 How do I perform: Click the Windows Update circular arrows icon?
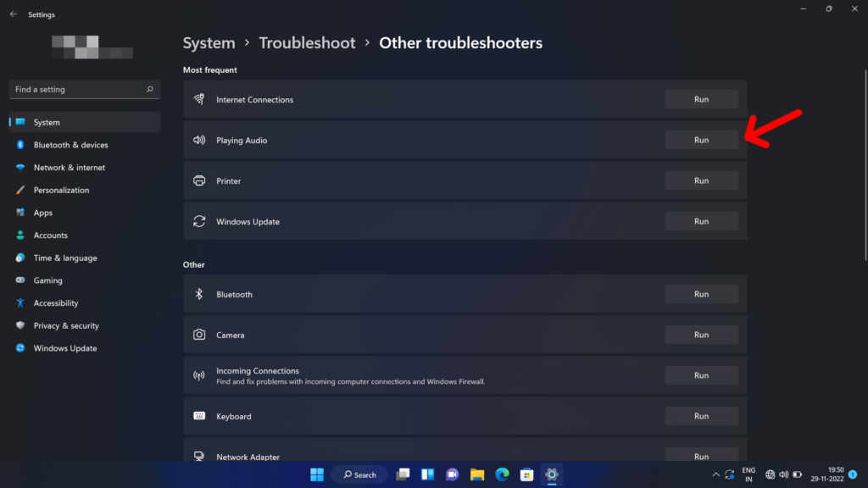point(200,221)
